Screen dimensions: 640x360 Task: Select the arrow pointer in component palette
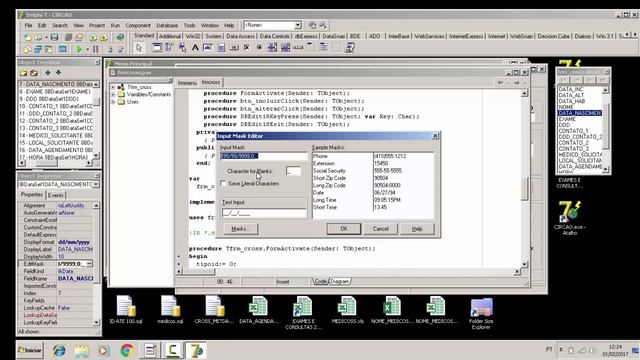pos(139,48)
